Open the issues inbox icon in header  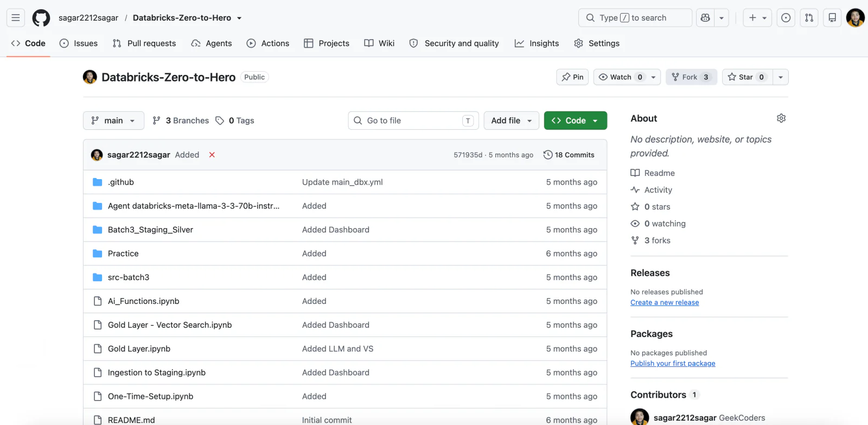tap(786, 18)
